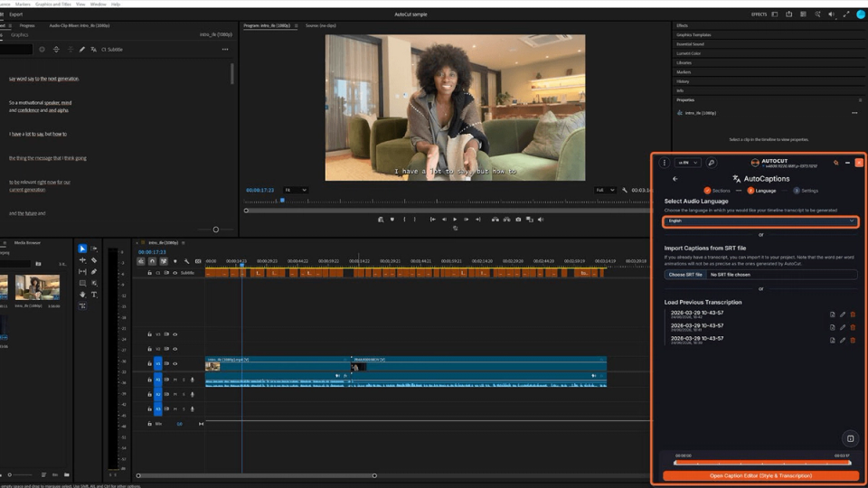Viewport: 868px width, 488px height.
Task: Step back one frame in Program monitor
Action: (x=444, y=220)
